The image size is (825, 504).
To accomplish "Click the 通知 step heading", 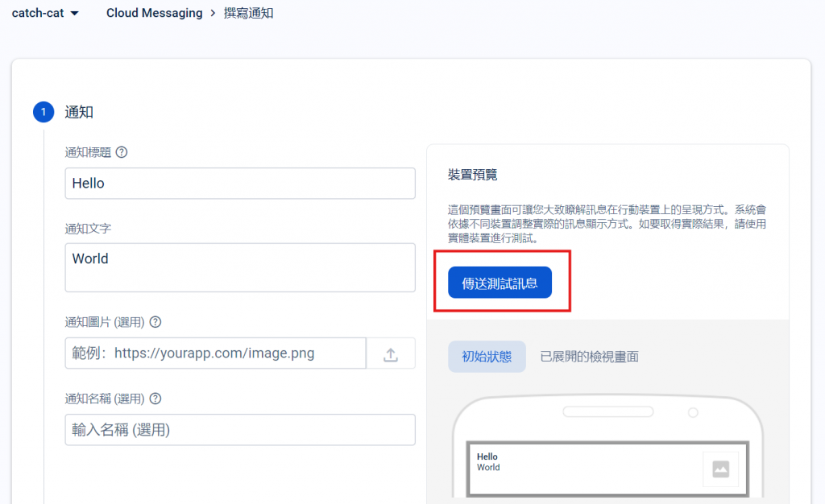I will tap(79, 112).
